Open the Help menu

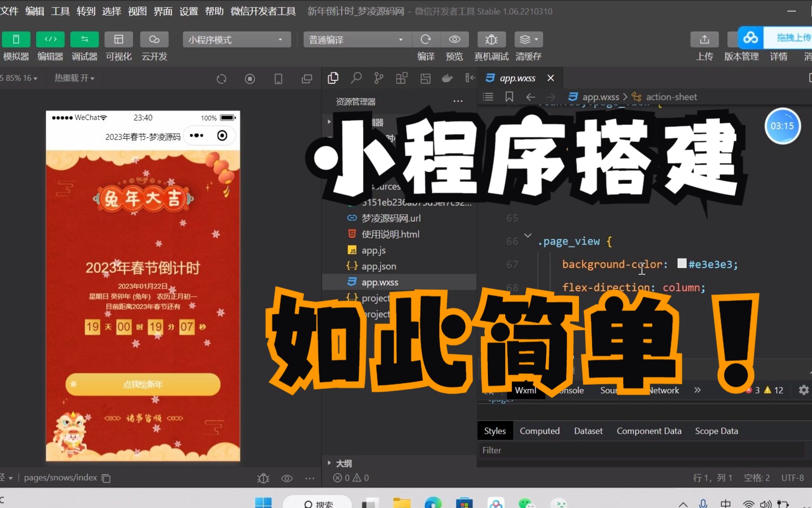(214, 11)
